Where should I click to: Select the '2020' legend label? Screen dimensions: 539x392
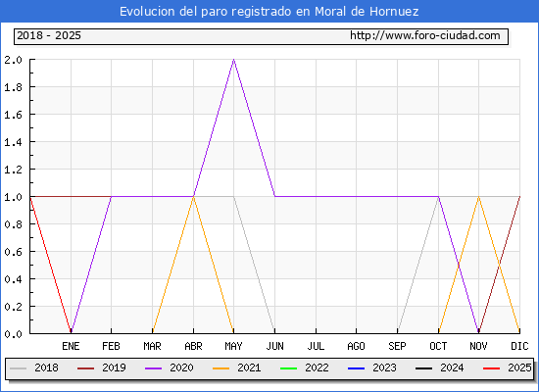click(181, 367)
